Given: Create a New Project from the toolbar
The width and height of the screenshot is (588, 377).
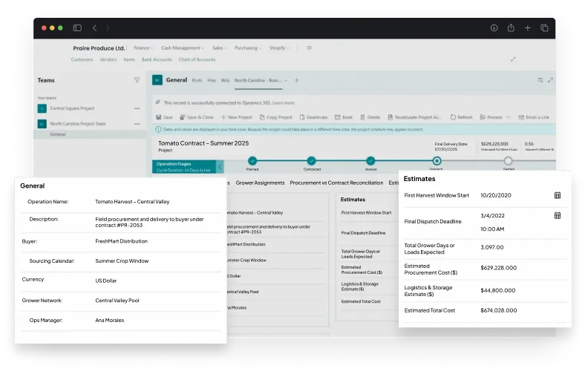Looking at the screenshot, I should (237, 117).
